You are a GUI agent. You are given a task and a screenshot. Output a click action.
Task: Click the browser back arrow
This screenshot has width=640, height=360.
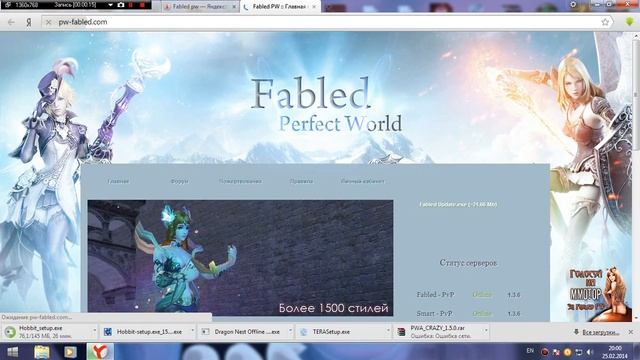click(11, 22)
